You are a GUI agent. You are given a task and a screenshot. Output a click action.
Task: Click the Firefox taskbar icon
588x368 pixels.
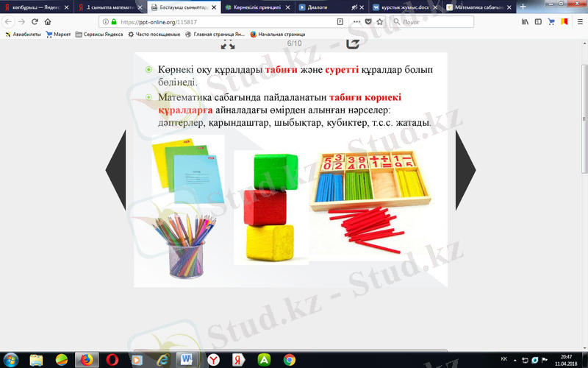87,360
